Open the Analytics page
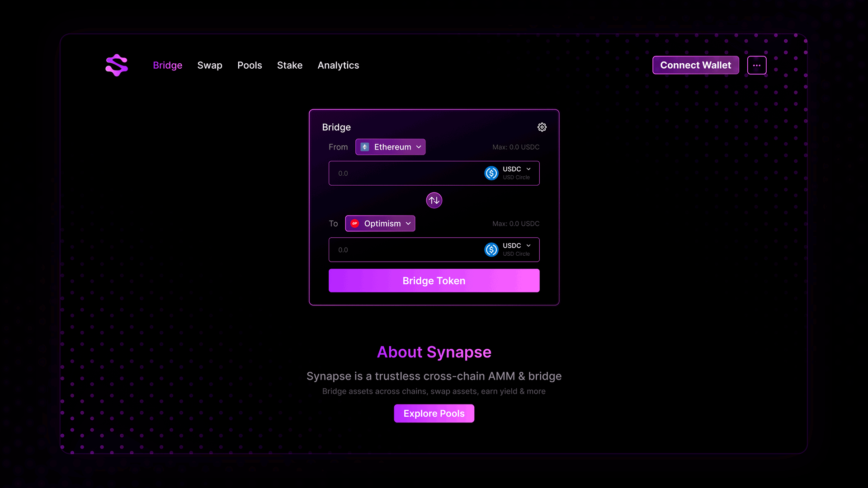Screen dimensions: 868x488 coord(338,65)
